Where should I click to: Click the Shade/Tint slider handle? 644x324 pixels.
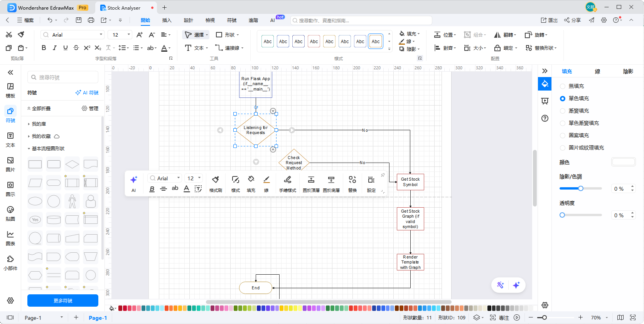pyautogui.click(x=580, y=188)
